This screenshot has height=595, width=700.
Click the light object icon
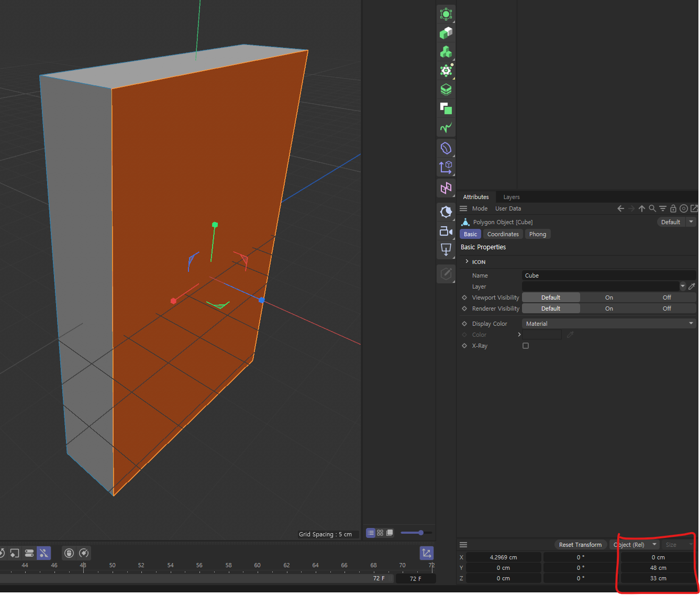coord(446,212)
